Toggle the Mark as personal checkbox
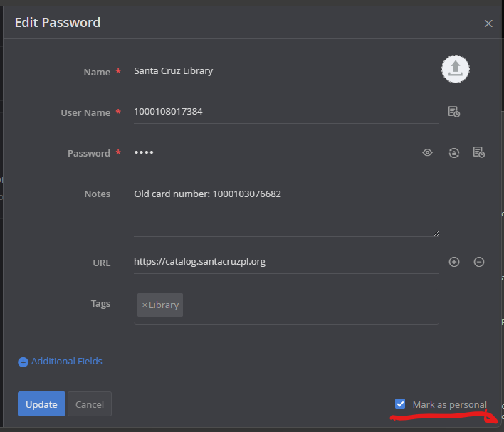This screenshot has width=504, height=432. (400, 404)
